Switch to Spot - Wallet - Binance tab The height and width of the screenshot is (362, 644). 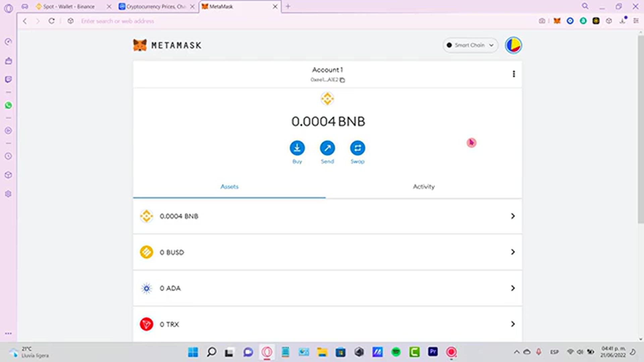[69, 6]
